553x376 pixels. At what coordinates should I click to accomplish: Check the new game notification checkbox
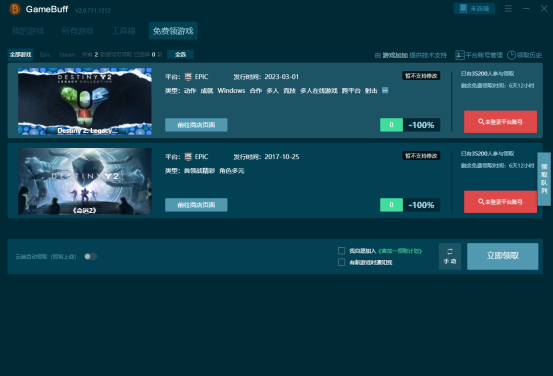(x=341, y=262)
